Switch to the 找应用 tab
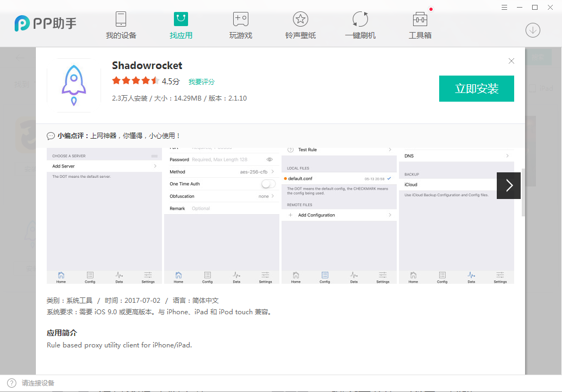Image resolution: width=562 pixels, height=392 pixels. point(180,25)
